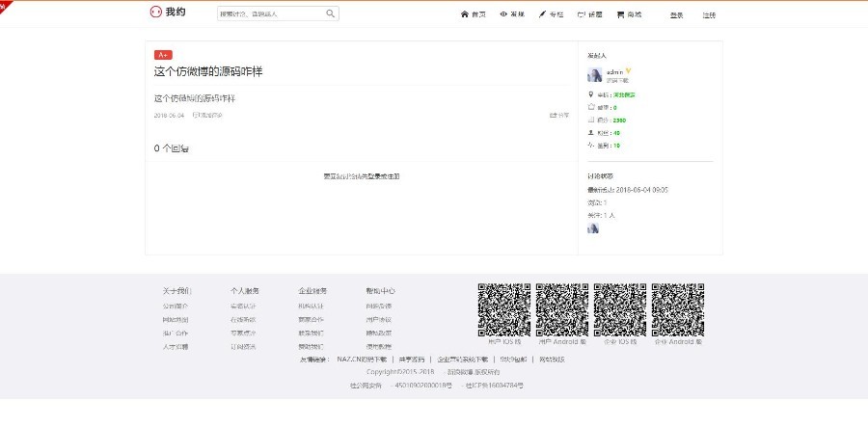Open the 商城 shop cart nav item

[x=628, y=14]
